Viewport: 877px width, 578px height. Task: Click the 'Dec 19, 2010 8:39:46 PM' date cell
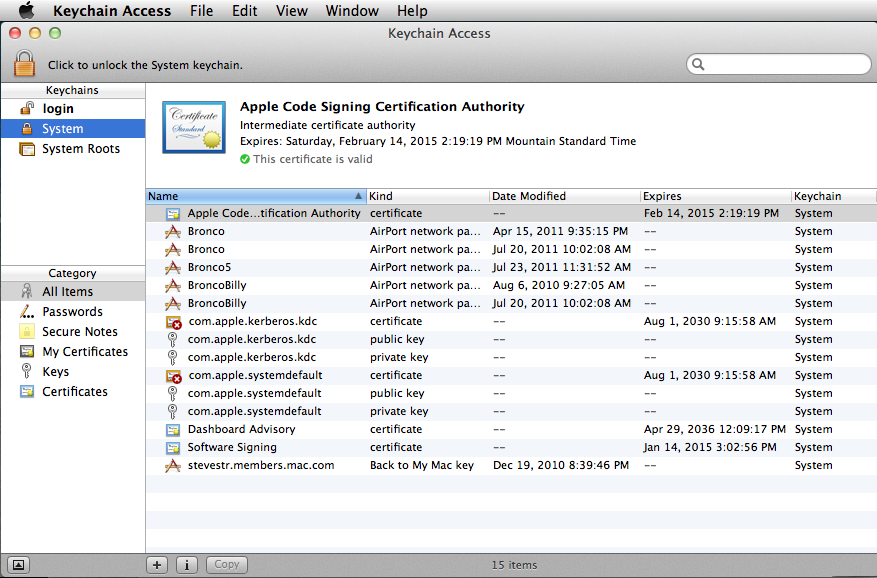[561, 465]
